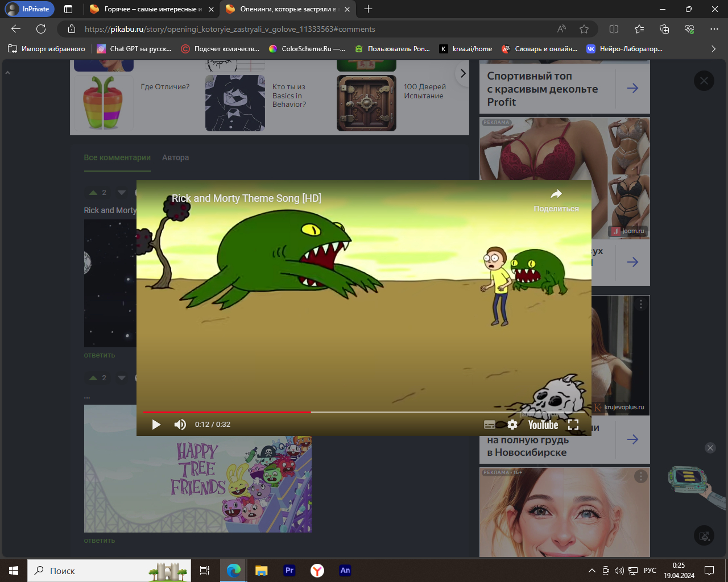Close the video overlay with X
Image resolution: width=728 pixels, height=582 pixels.
[704, 81]
